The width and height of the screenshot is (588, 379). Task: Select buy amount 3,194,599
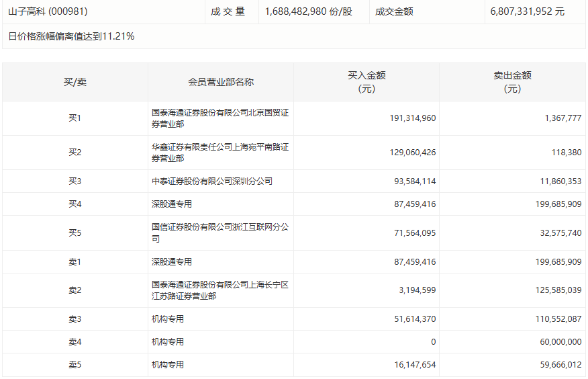[417, 290]
